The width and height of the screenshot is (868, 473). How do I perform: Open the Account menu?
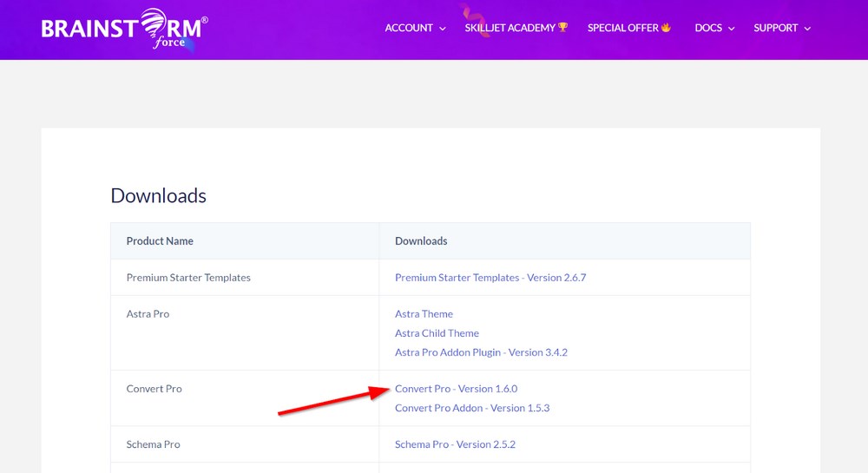[x=409, y=28]
